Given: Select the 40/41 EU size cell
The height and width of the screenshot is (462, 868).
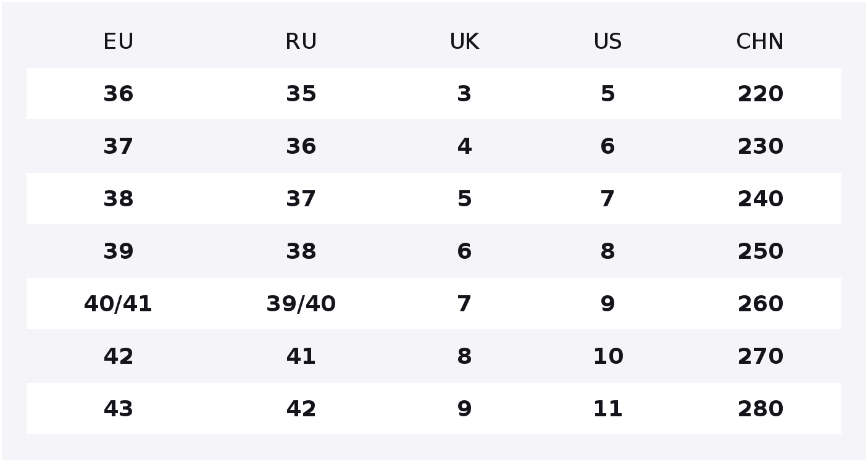Looking at the screenshot, I should point(118,304).
